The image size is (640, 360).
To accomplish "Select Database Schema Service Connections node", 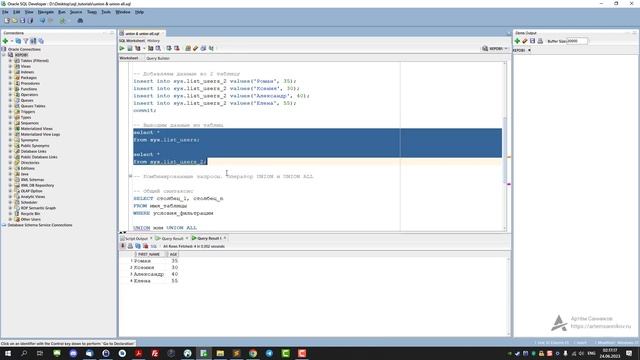I will (x=40, y=225).
